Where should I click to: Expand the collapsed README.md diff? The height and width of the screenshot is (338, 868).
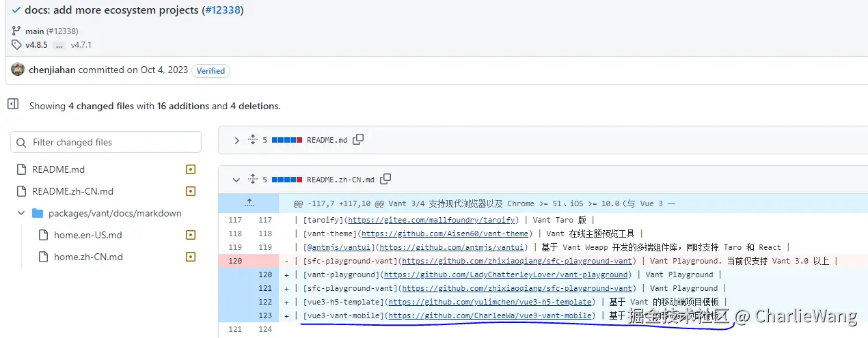click(236, 140)
